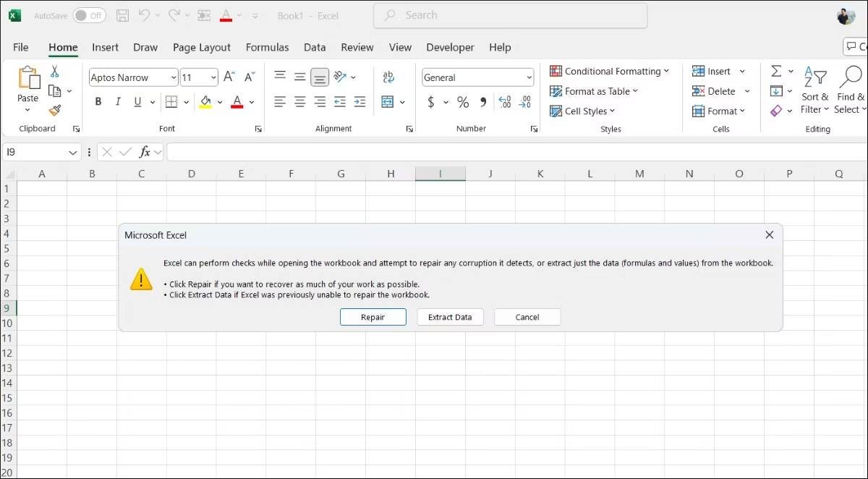Image resolution: width=868 pixels, height=479 pixels.
Task: Click the Repair button
Action: point(373,317)
